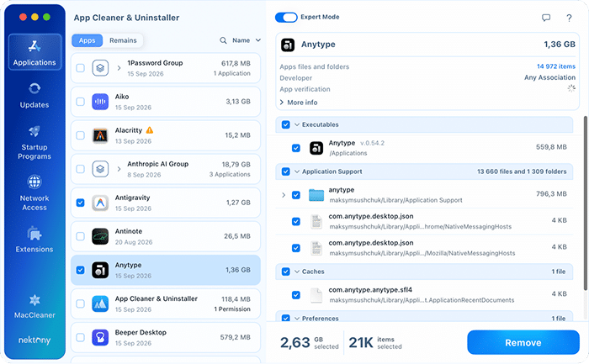This screenshot has width=589, height=364.
Task: Click the /Applications path under Anytype
Action: [348, 154]
